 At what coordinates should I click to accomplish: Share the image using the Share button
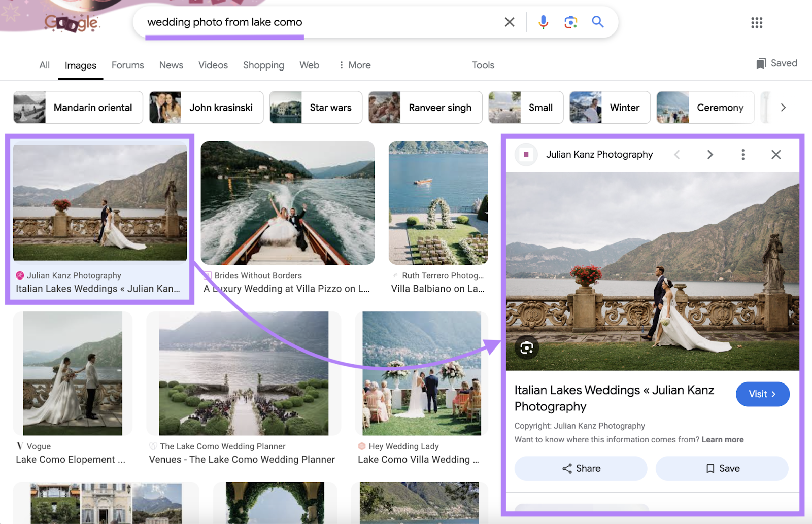[x=581, y=468]
